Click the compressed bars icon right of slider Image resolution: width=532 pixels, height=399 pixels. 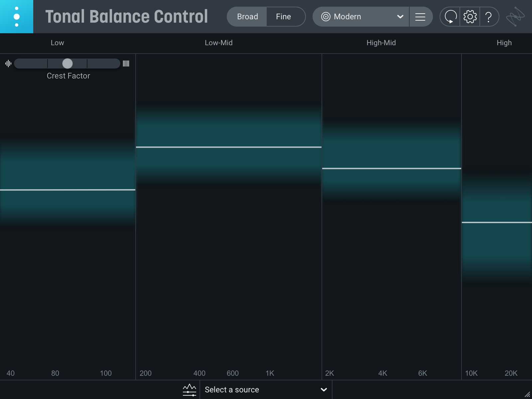pyautogui.click(x=126, y=64)
